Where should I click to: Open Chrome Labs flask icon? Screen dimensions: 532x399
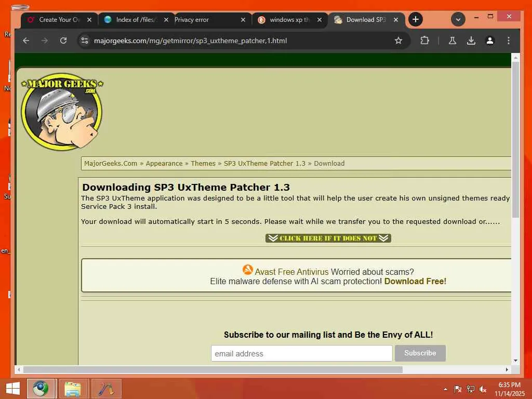click(453, 41)
